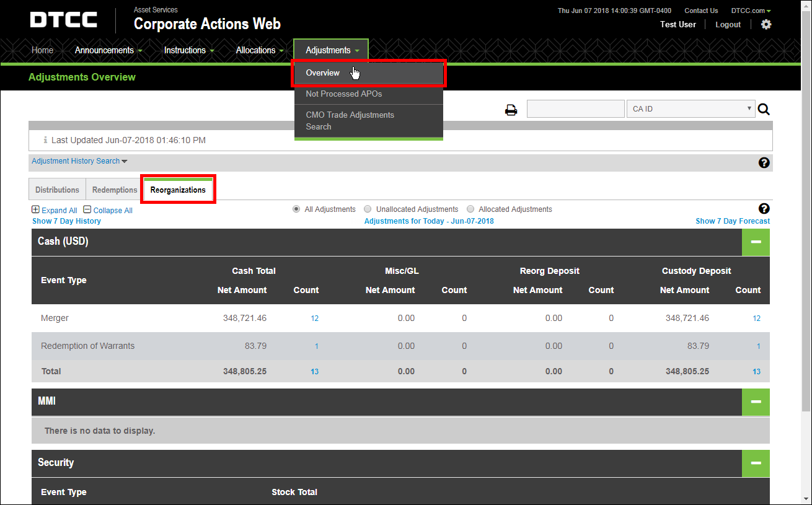The height and width of the screenshot is (505, 812).
Task: Collapse the Cash (USD) section
Action: 756,242
